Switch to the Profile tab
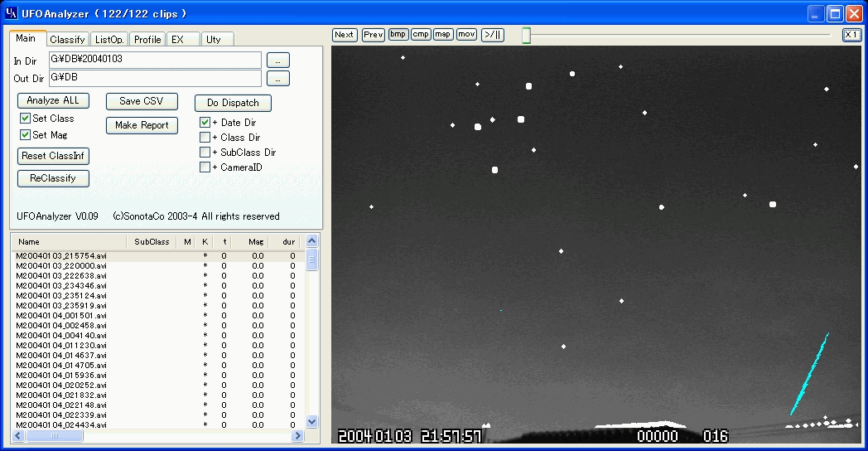The image size is (868, 451). point(147,40)
